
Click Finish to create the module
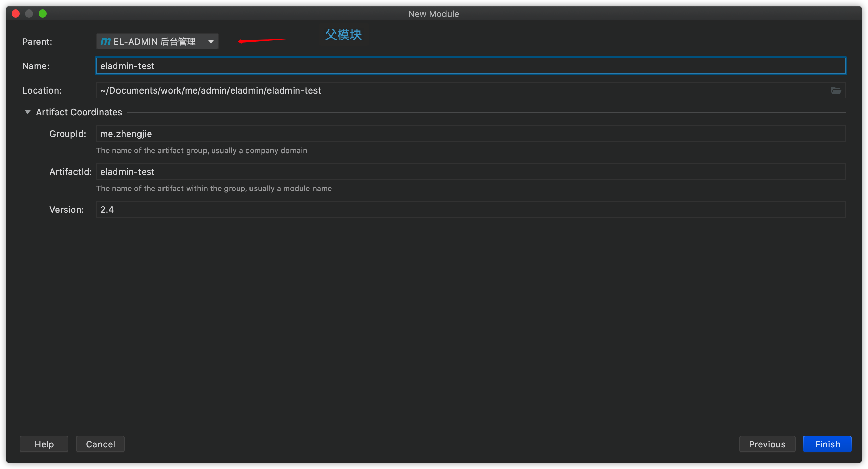point(826,444)
